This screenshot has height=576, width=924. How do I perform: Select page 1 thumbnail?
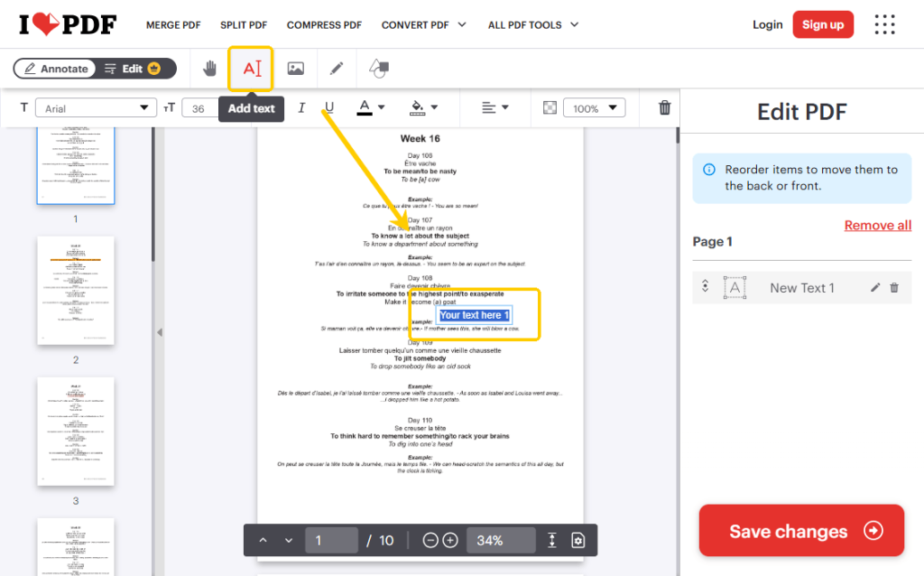click(76, 165)
